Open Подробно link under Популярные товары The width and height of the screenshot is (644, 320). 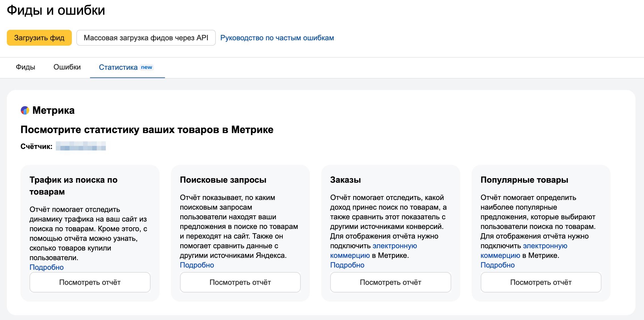click(497, 265)
